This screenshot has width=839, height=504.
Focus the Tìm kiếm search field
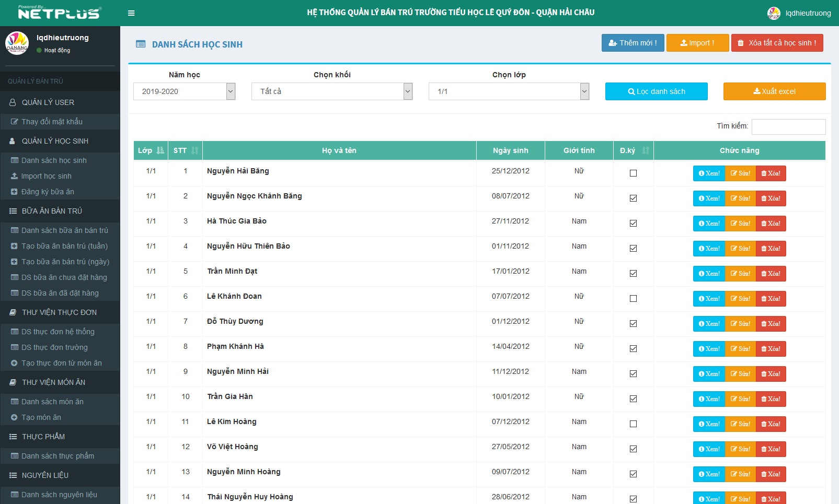788,127
